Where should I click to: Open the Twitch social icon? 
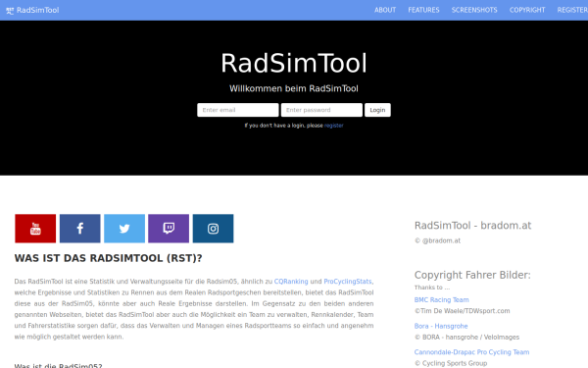(169, 229)
